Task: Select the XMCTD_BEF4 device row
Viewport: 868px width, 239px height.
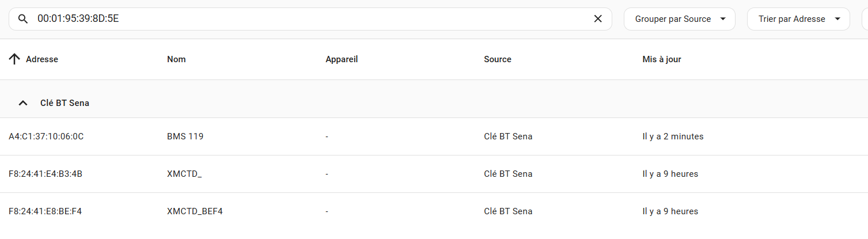Action: pos(434,211)
